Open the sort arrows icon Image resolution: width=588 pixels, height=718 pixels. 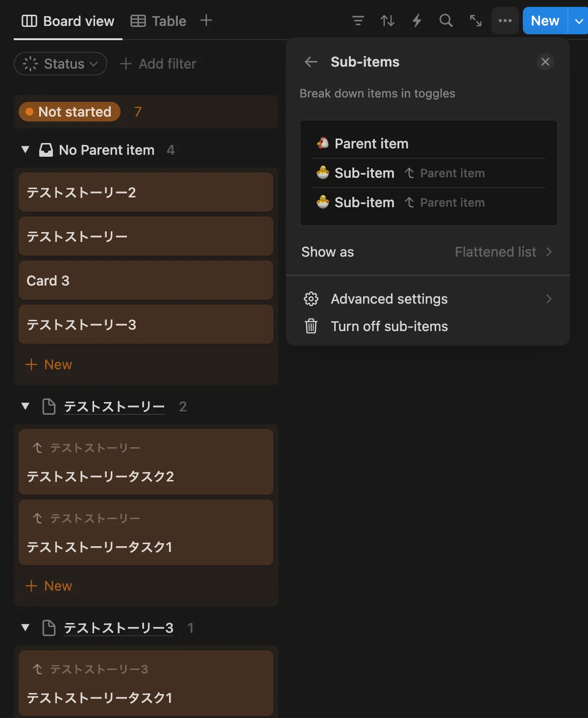click(x=388, y=21)
